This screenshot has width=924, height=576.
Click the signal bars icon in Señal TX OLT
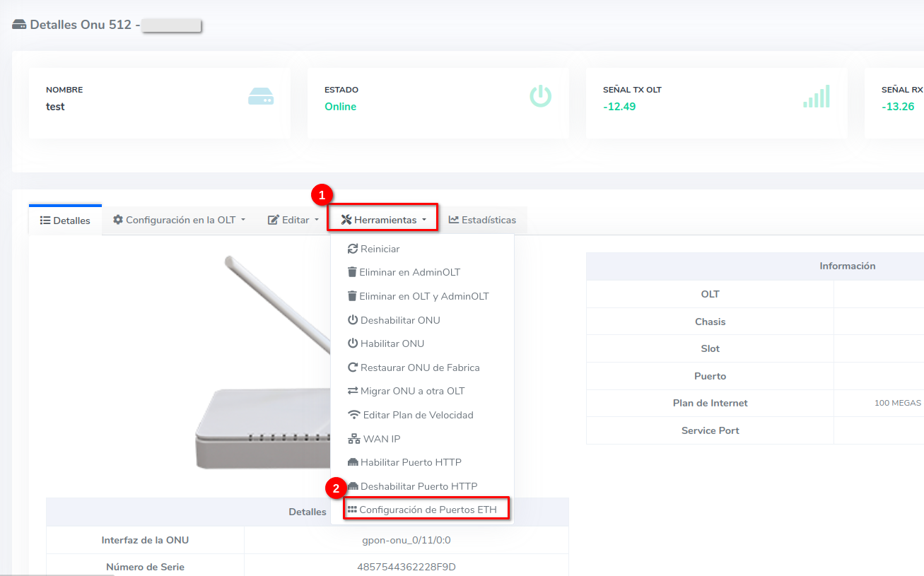click(x=817, y=97)
